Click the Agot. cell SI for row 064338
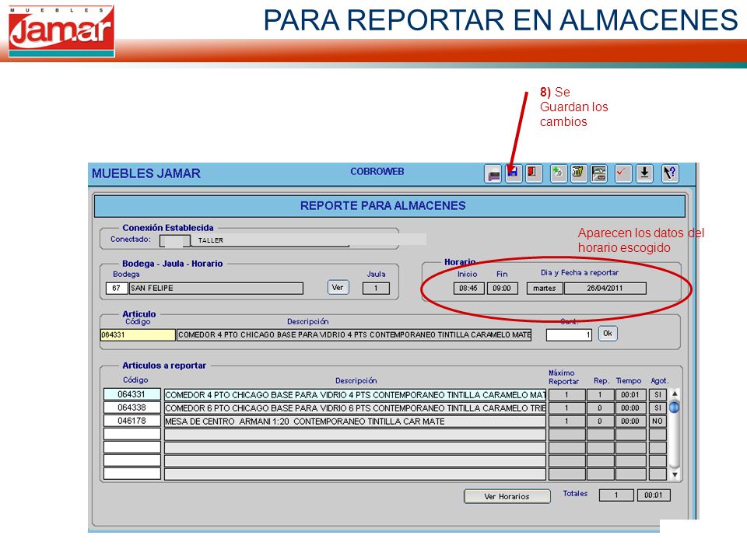The height and width of the screenshot is (560, 747). (x=658, y=408)
